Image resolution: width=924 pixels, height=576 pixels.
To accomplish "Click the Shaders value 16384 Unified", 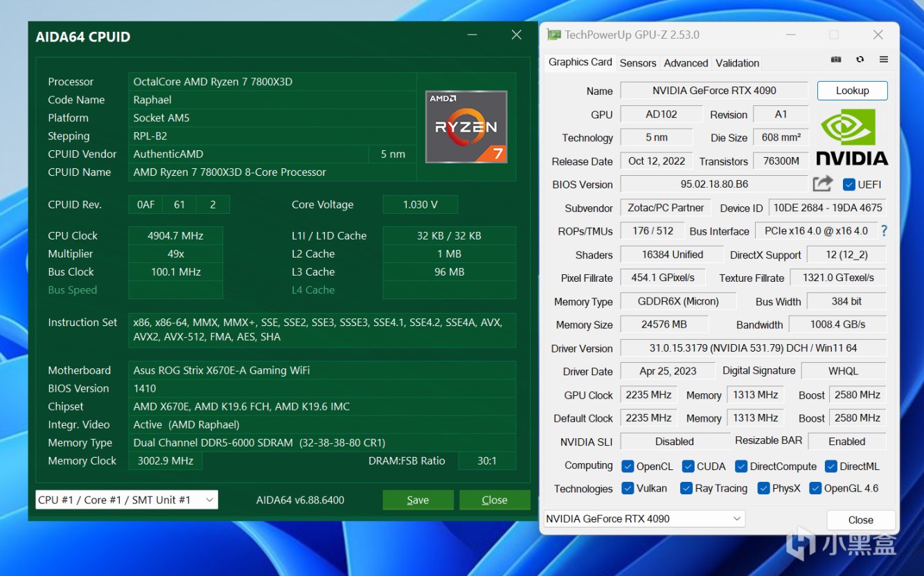I will click(x=672, y=255).
